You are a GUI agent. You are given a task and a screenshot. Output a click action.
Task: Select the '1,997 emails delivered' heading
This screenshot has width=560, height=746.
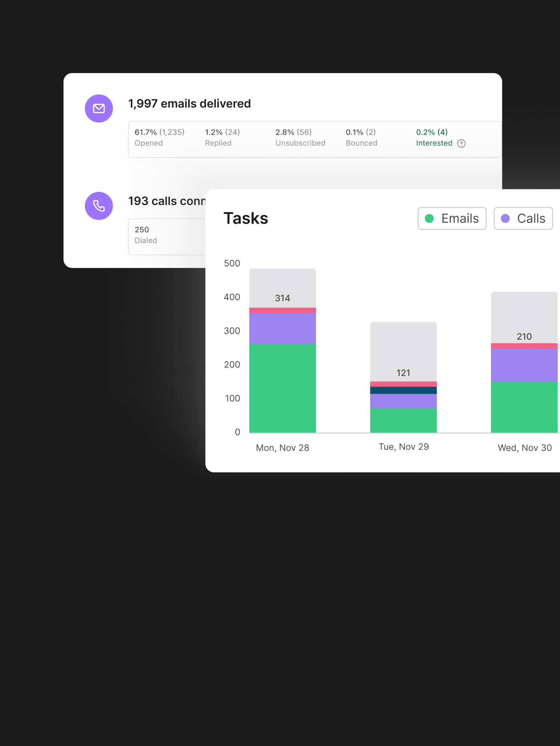[190, 104]
